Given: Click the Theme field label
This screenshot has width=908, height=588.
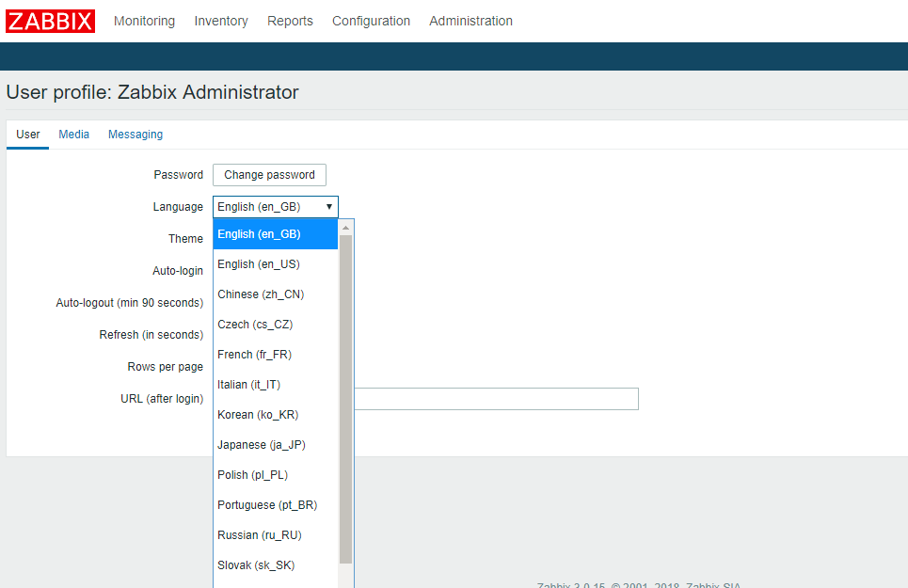Looking at the screenshot, I should 185,238.
